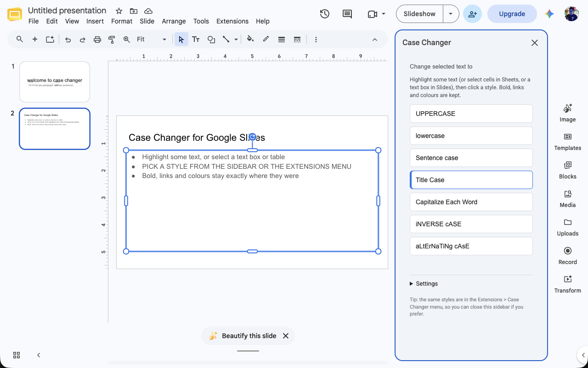The height and width of the screenshot is (368, 588).
Task: Click the zoom magnifier tool
Action: tap(127, 40)
